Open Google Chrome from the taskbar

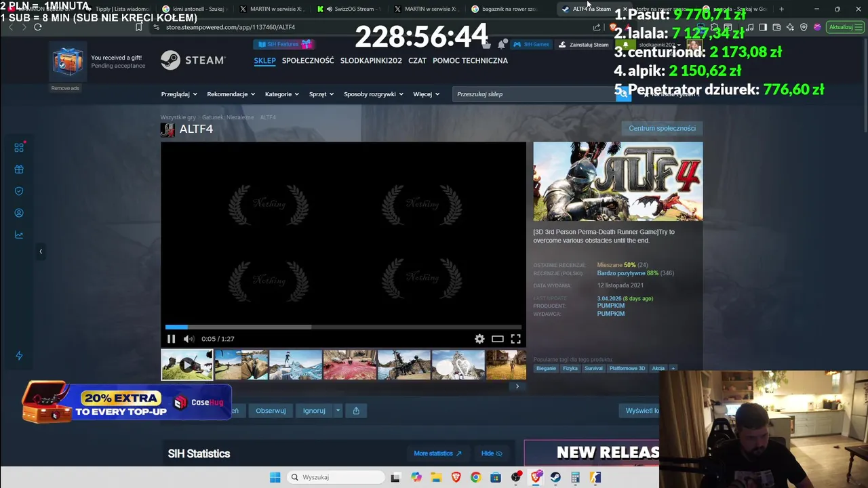(x=475, y=477)
